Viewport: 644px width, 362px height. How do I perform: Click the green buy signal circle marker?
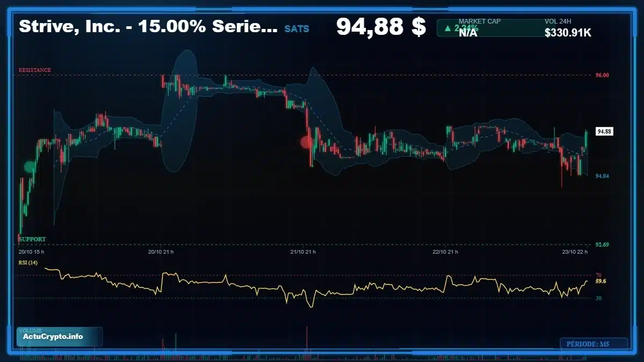point(29,167)
